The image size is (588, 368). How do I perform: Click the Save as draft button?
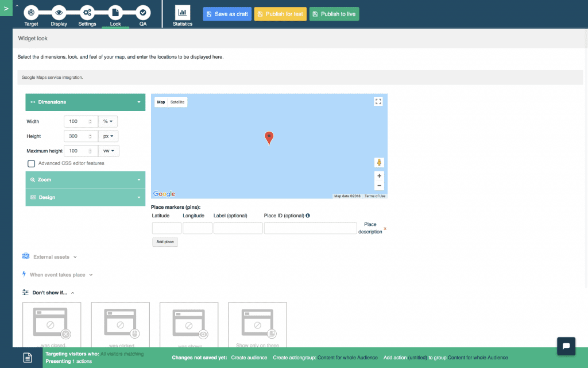pyautogui.click(x=227, y=14)
